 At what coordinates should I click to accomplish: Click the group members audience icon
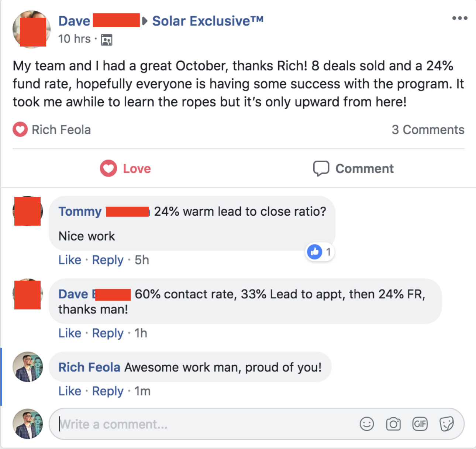107,40
